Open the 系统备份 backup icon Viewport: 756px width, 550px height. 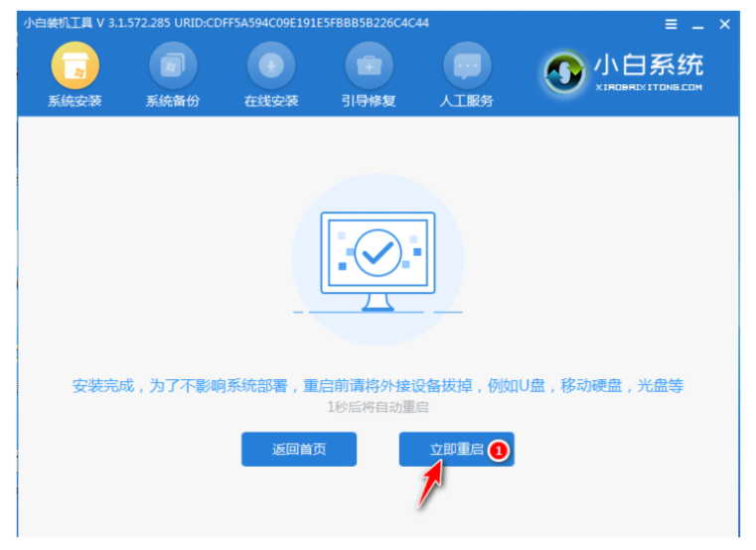(173, 66)
